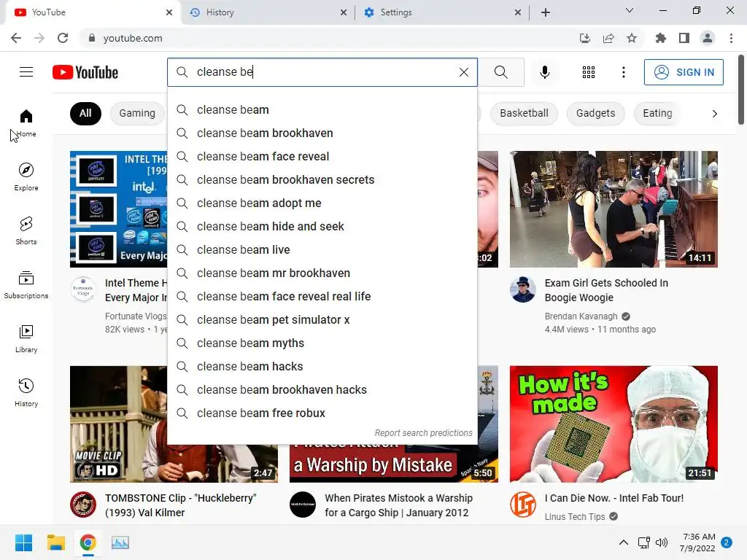This screenshot has width=747, height=560.
Task: Switch to the Settings tab
Action: [x=442, y=12]
